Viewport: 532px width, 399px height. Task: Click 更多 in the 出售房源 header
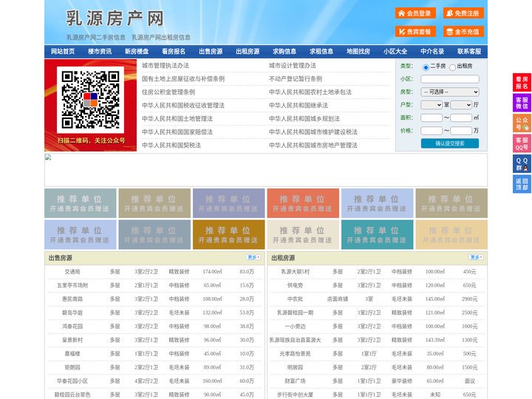pyautogui.click(x=253, y=258)
